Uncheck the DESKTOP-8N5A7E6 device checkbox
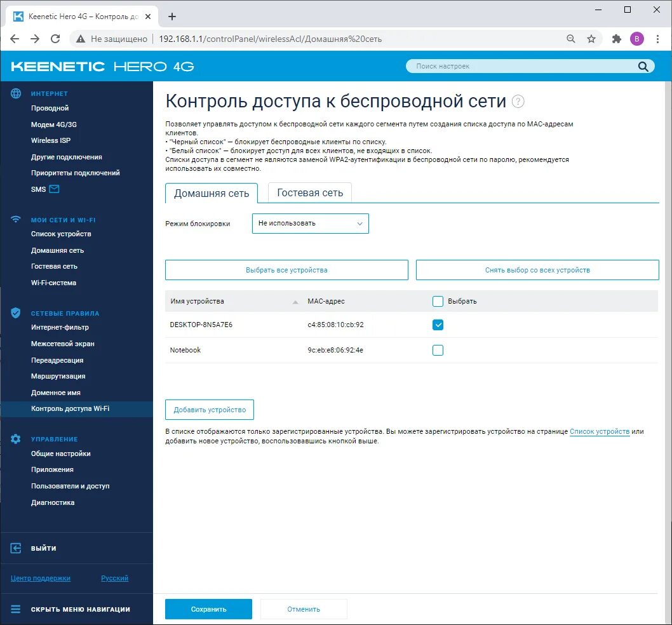Image resolution: width=672 pixels, height=625 pixels. (x=438, y=325)
